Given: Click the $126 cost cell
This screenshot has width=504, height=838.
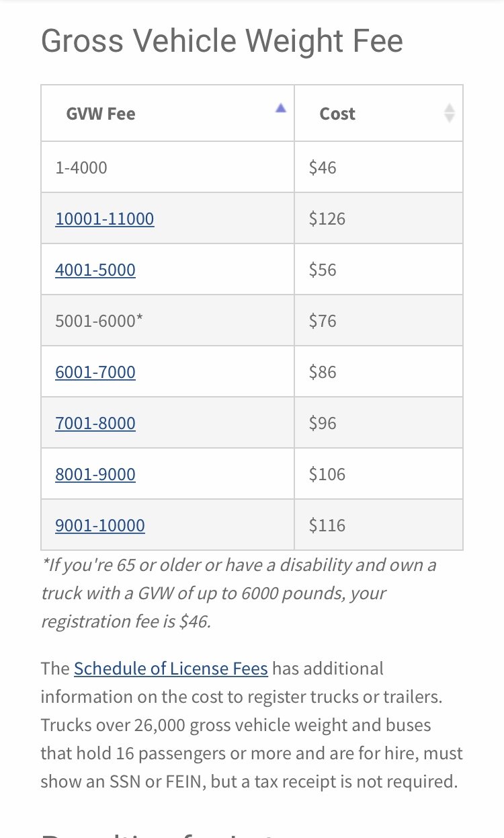Looking at the screenshot, I should 378,218.
